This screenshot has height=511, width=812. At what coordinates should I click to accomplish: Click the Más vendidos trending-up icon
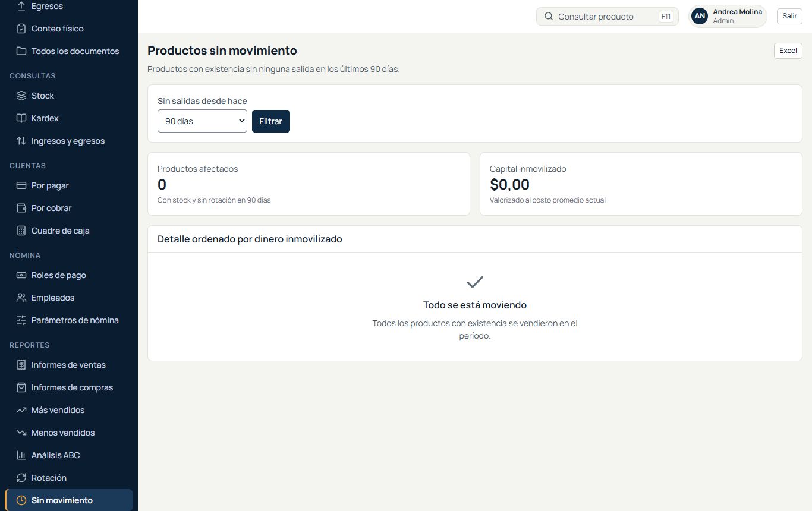click(x=21, y=410)
